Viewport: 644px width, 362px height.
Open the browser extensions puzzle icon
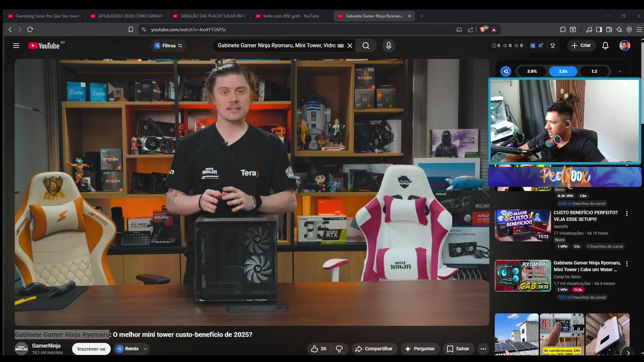click(x=563, y=30)
